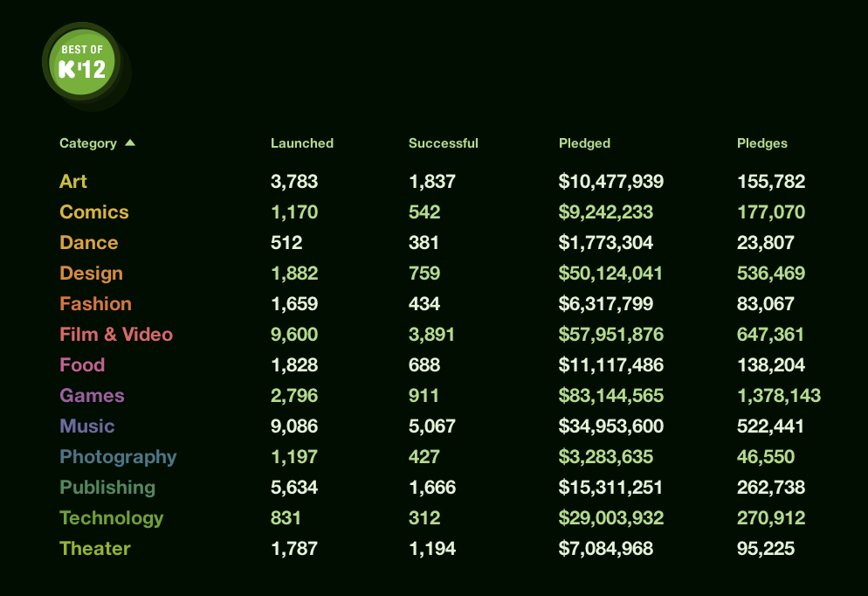Select the Dance category
The height and width of the screenshot is (596, 868).
point(88,243)
